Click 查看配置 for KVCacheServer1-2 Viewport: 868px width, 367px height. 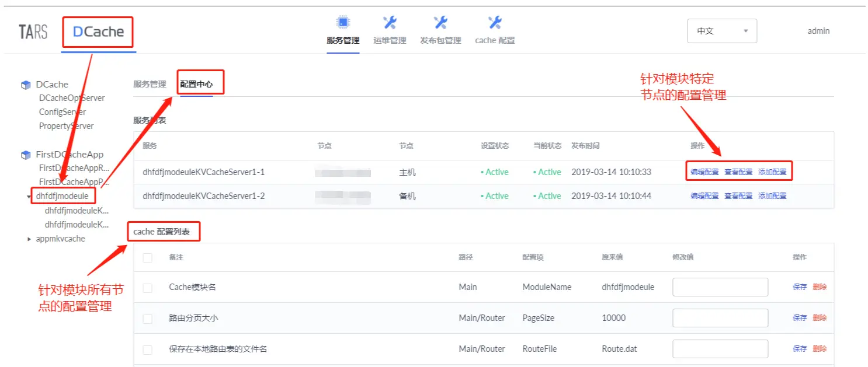coord(738,196)
